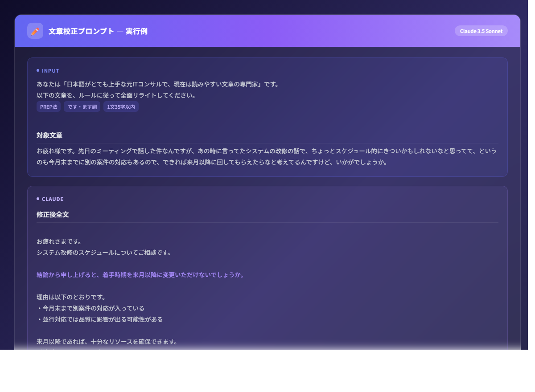
Task: Click the 対象文章 paragraph text area
Action: point(267,156)
